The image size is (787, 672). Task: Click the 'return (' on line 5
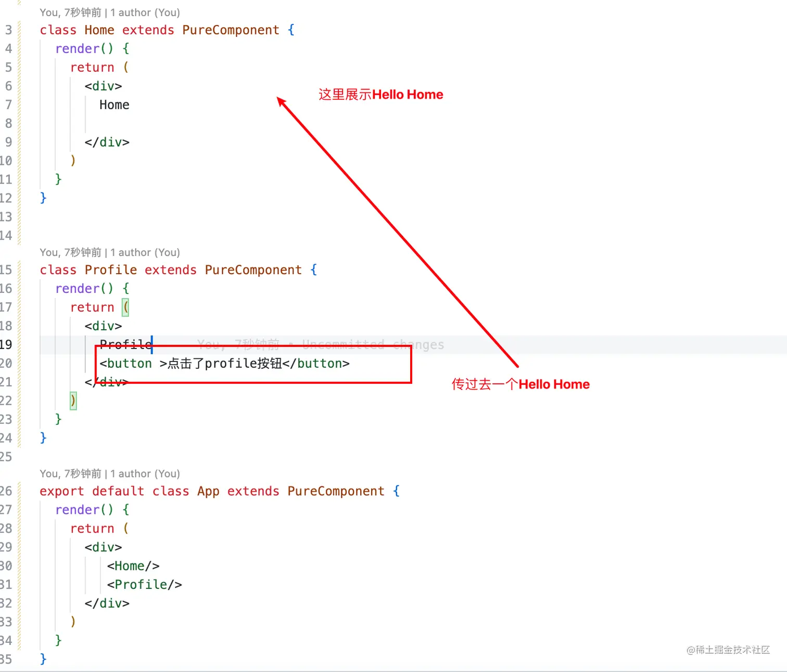(x=99, y=68)
